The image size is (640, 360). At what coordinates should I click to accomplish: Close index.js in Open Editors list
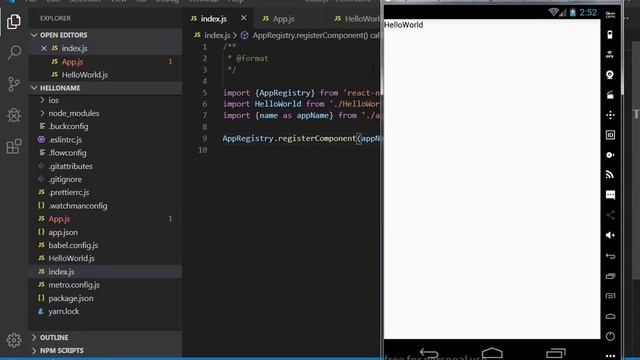(x=44, y=48)
